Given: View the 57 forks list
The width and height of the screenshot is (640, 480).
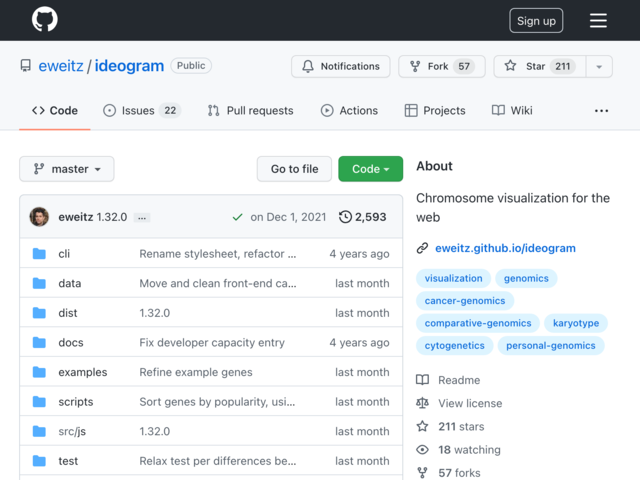Looking at the screenshot, I should [448, 473].
